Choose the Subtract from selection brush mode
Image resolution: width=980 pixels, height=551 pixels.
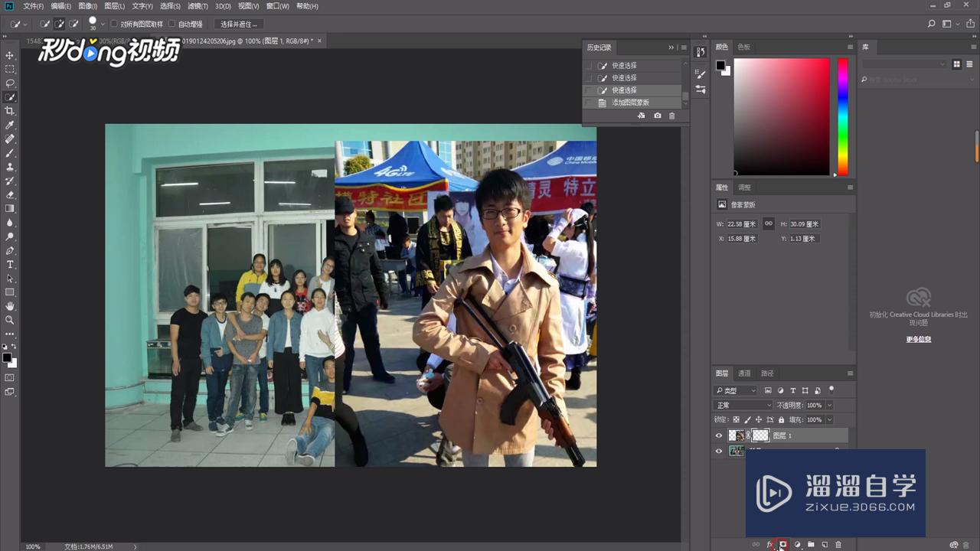coord(73,24)
